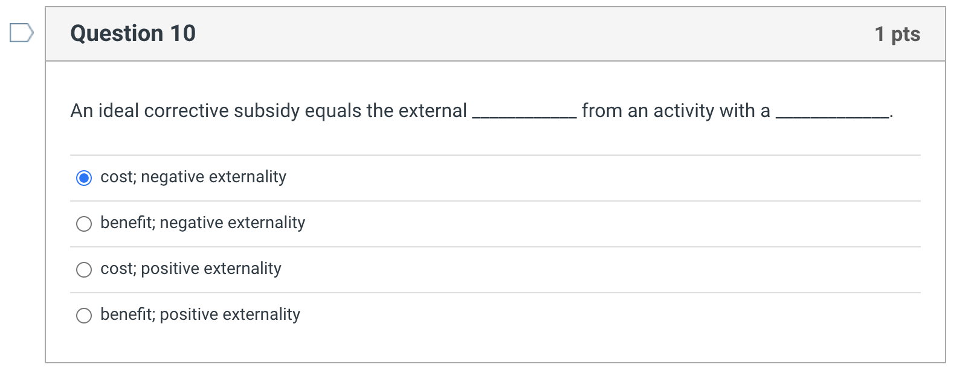The height and width of the screenshot is (379, 980).
Task: Click the word 'external' in the question
Action: point(433,110)
